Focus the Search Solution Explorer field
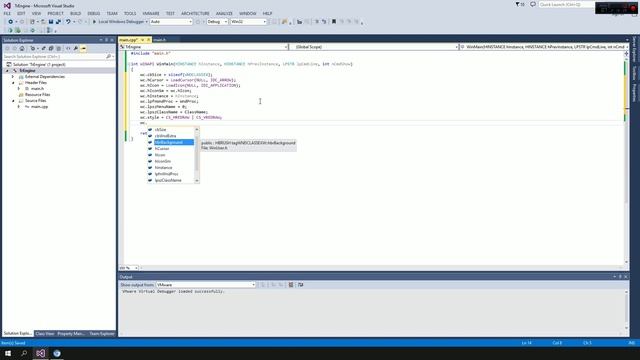This screenshot has height=360, width=640. (54, 56)
